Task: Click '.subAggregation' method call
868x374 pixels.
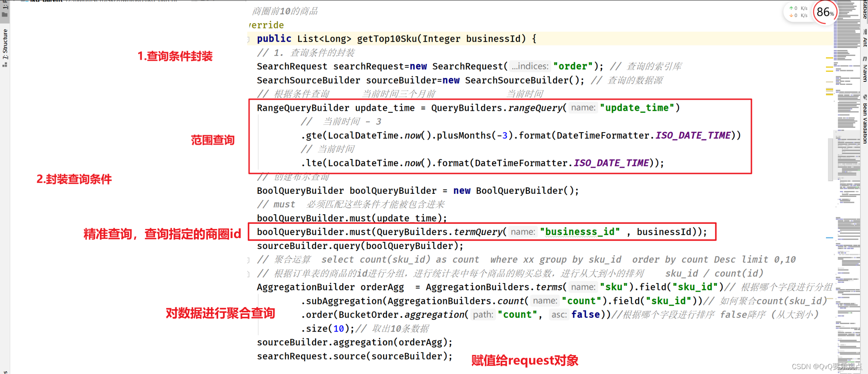Action: [x=342, y=301]
